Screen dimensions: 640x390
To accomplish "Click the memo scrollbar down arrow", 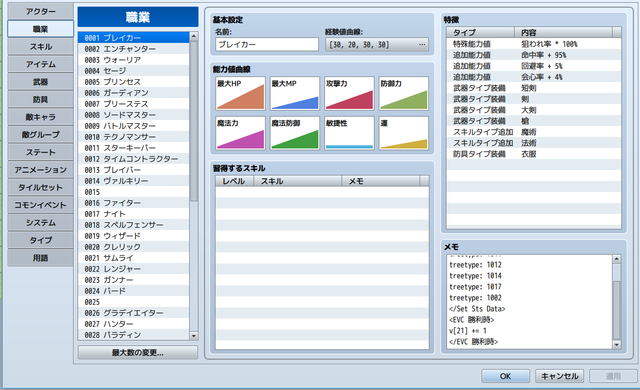I will coord(616,345).
